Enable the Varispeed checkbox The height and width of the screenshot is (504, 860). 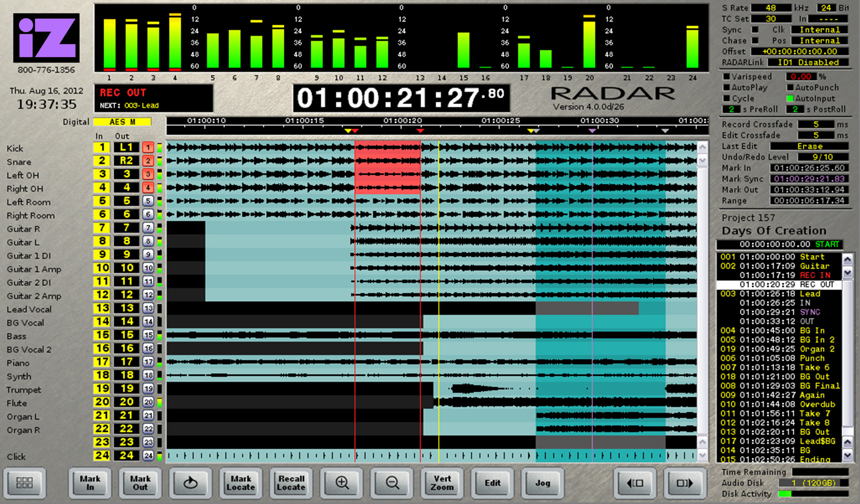click(727, 77)
